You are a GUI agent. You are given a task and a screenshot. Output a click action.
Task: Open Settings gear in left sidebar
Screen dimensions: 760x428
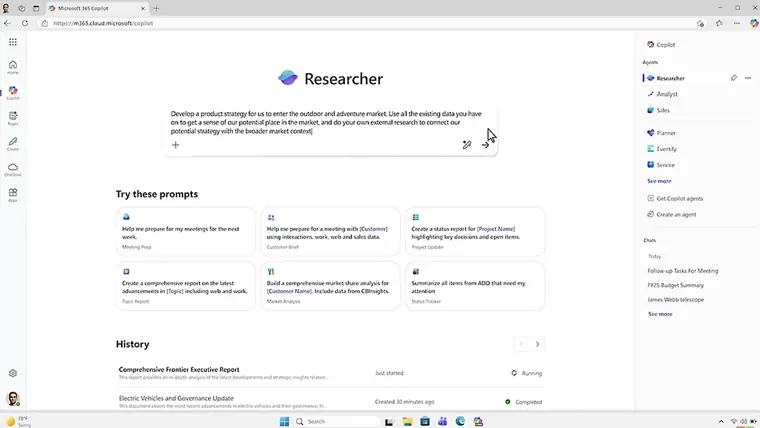(13, 373)
